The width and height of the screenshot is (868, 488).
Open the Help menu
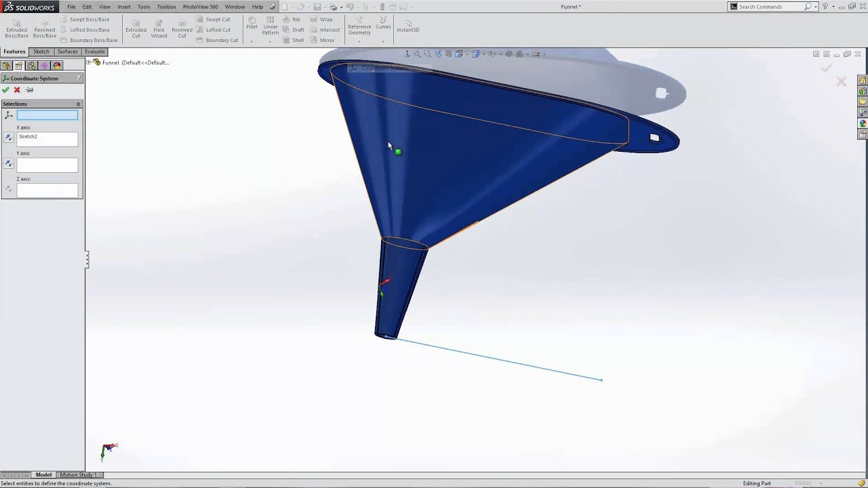(x=258, y=7)
